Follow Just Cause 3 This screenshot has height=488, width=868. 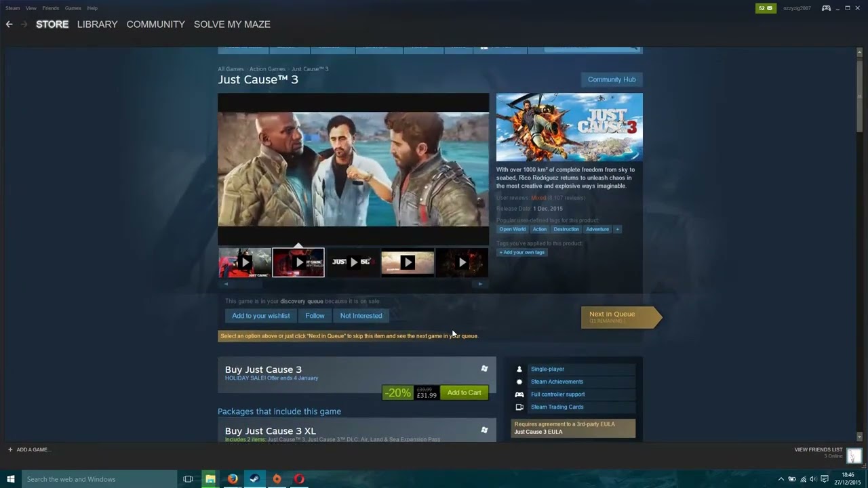click(315, 316)
